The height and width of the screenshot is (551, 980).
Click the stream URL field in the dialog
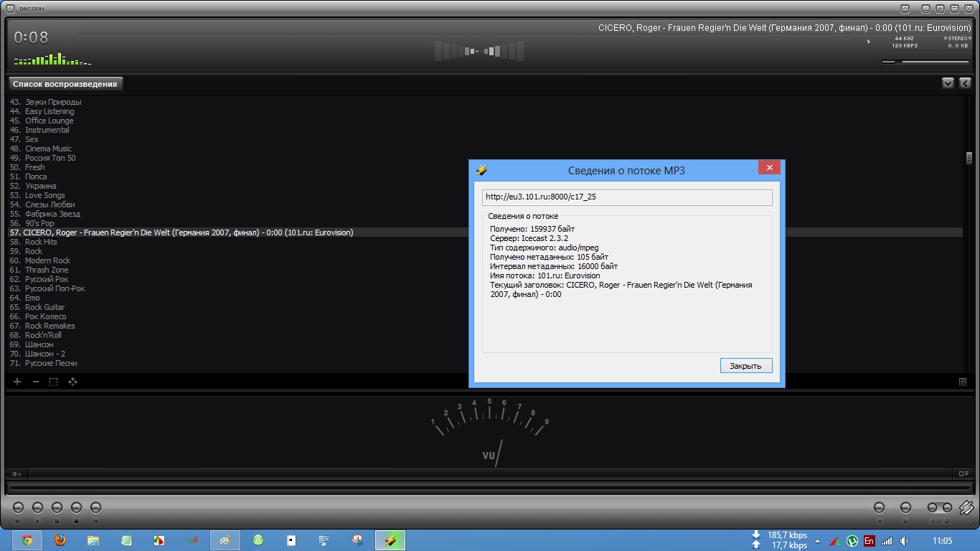(x=626, y=197)
